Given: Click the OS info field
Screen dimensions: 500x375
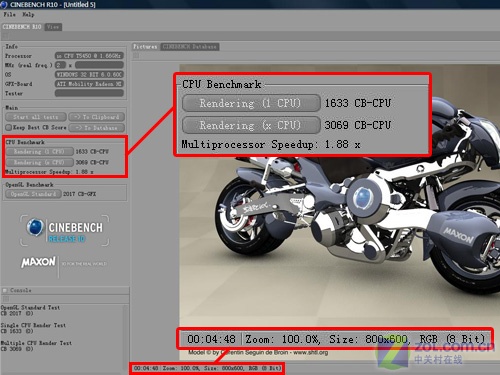Looking at the screenshot, I should 89,74.
